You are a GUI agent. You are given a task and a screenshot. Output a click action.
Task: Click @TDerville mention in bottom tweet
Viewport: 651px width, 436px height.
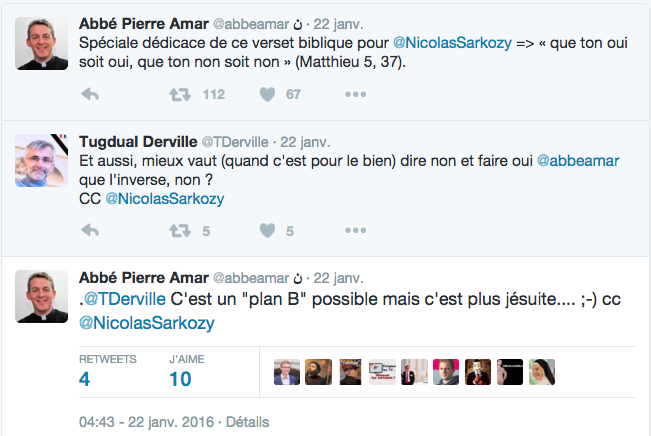[x=124, y=299]
